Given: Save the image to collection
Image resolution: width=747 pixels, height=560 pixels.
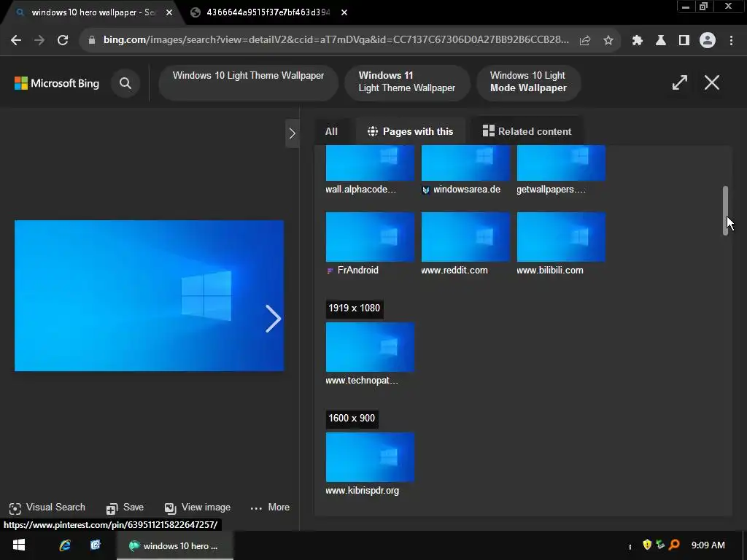Looking at the screenshot, I should point(125,508).
